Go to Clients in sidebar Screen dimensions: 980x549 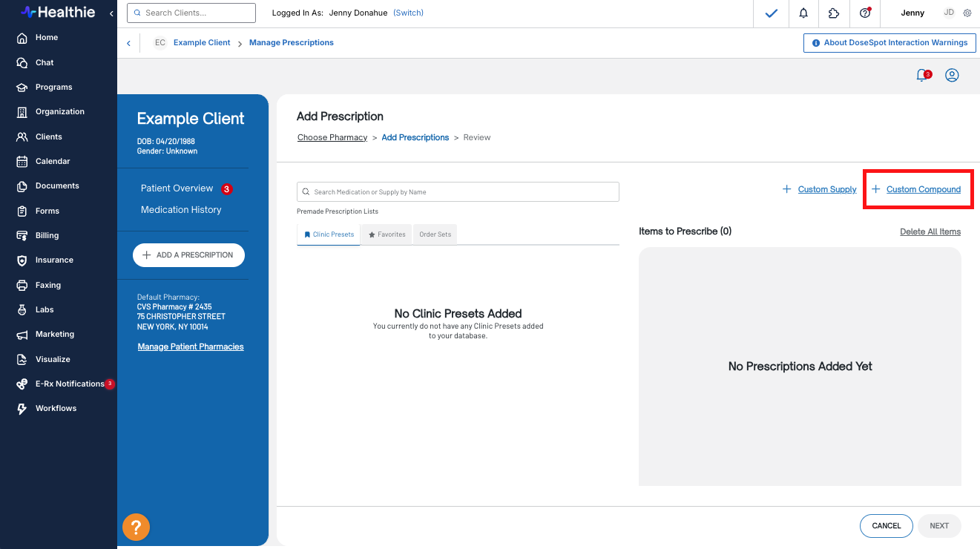point(49,137)
